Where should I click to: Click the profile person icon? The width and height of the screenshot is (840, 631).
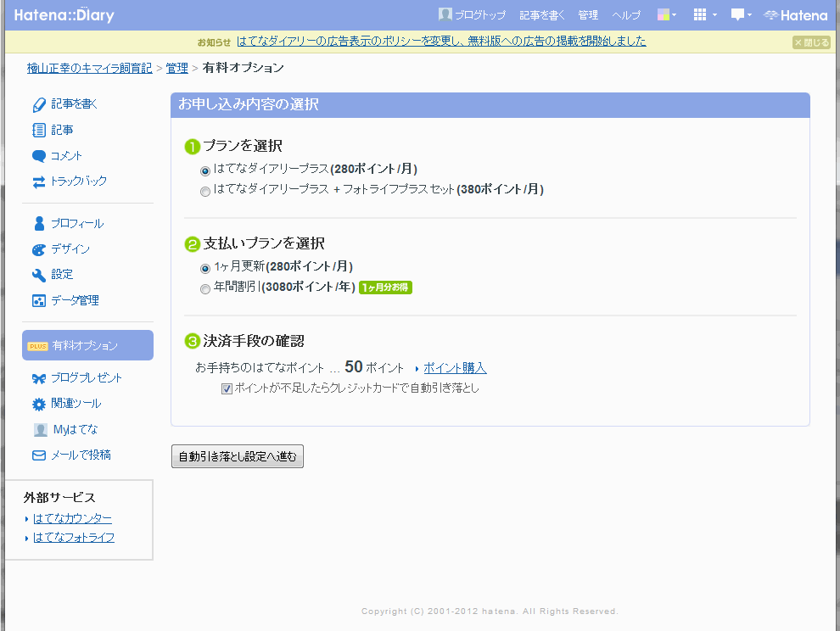point(38,224)
